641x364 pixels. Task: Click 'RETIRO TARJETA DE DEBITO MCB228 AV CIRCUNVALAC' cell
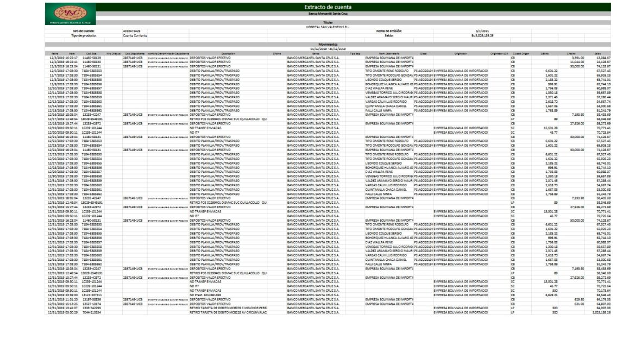[228, 312]
